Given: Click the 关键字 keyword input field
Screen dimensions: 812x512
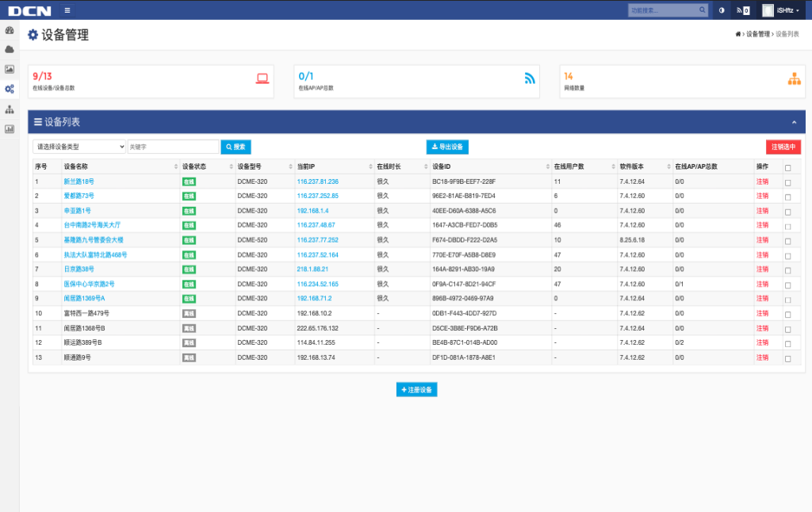Looking at the screenshot, I should [173, 147].
